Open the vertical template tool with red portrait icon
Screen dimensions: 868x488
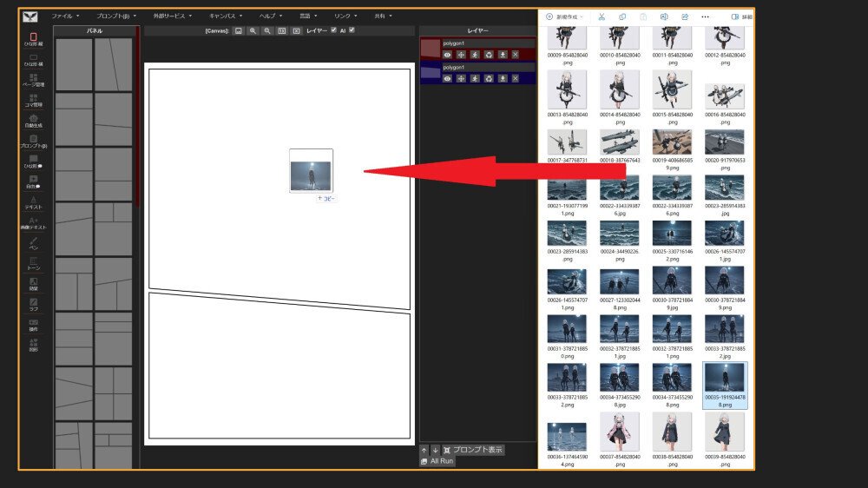33,39
